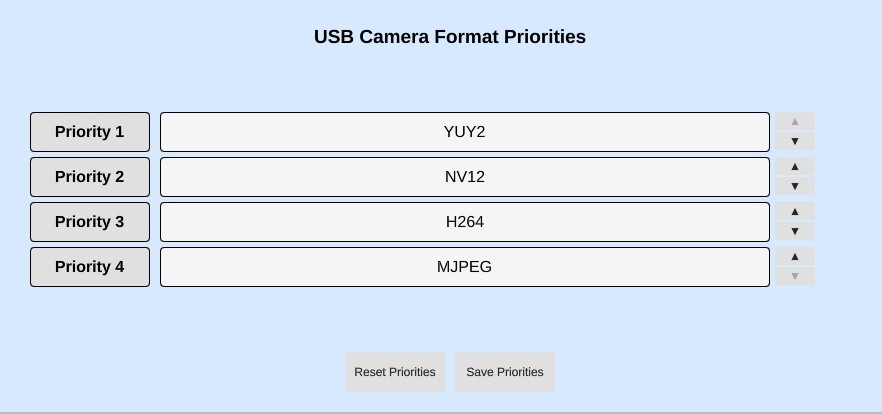Click the NV12 format row
Screen dimensions: 882x414
pos(465,177)
